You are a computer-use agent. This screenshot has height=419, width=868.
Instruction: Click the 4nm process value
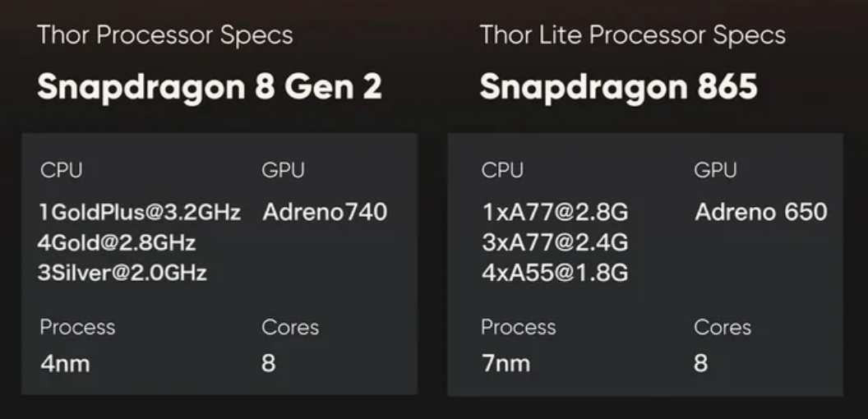point(64,363)
